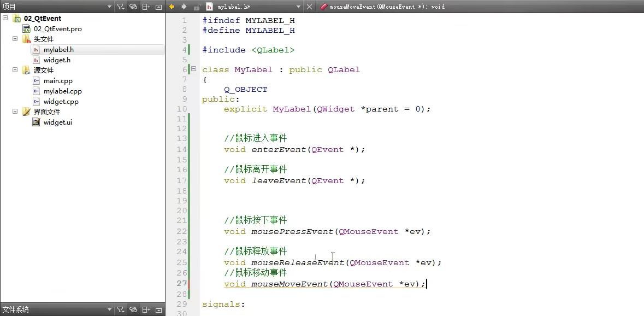The height and width of the screenshot is (316, 644).
Task: Click the comment //鼠标按下事件
Action: tap(256, 220)
